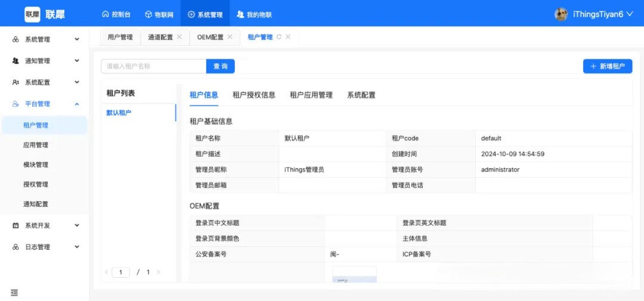
Task: Close the OEM配置 tab
Action: click(230, 37)
